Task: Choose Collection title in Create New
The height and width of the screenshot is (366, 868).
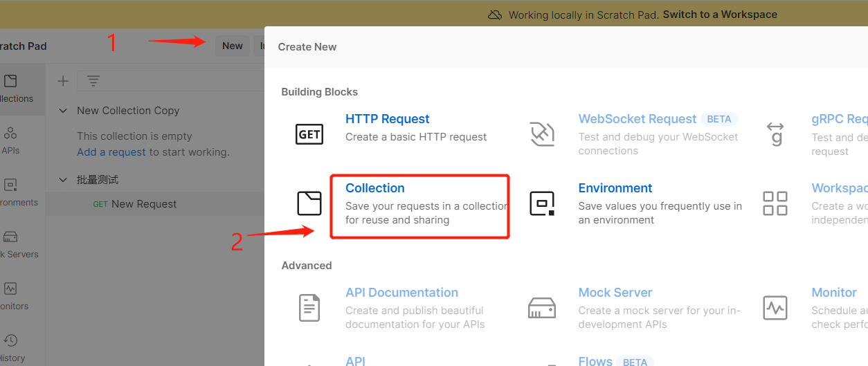Action: pos(375,188)
